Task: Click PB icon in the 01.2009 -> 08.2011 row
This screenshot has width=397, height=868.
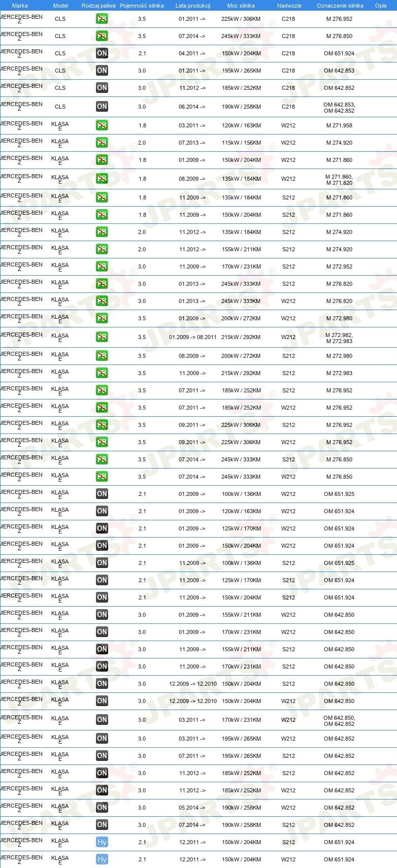Action: pyautogui.click(x=102, y=337)
